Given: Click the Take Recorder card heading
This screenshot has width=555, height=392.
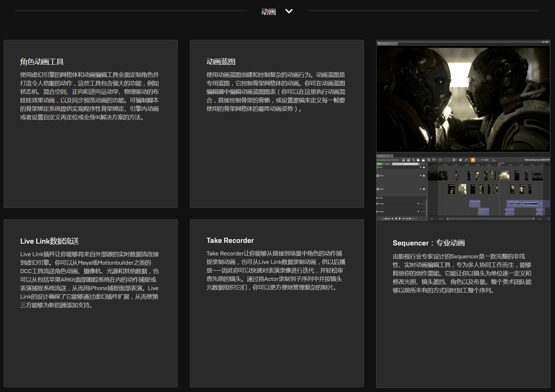Looking at the screenshot, I should coord(230,241).
